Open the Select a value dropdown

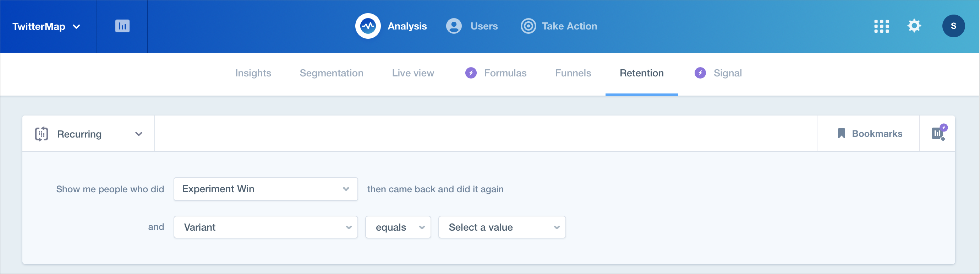tap(502, 227)
